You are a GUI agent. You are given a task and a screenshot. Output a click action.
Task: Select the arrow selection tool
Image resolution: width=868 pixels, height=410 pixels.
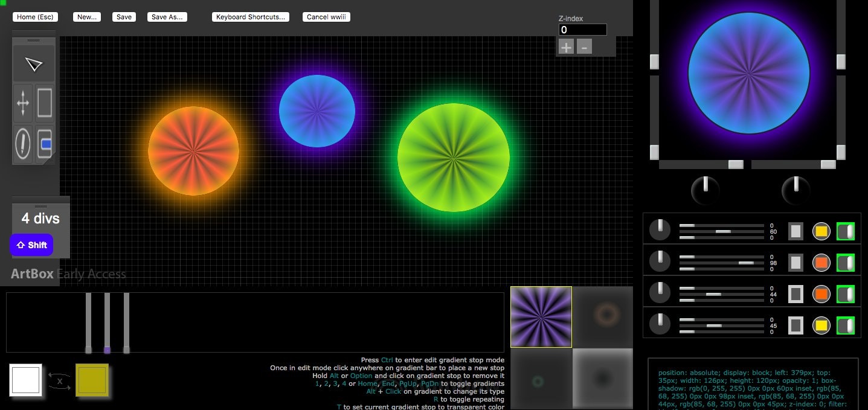[x=34, y=63]
